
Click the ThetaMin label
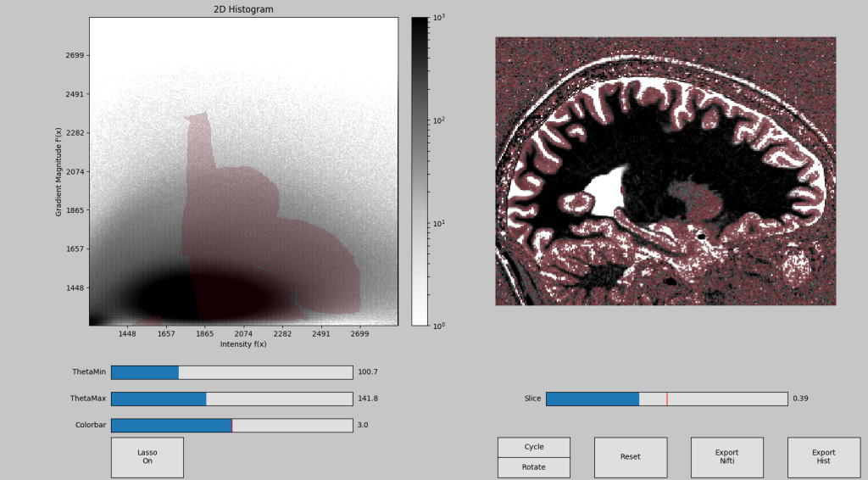[89, 372]
